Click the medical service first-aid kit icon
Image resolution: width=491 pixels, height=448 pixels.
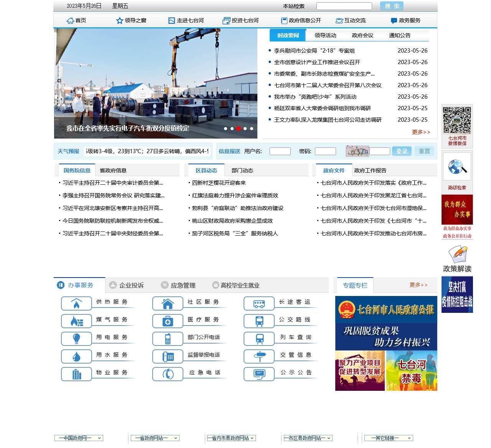point(168,321)
